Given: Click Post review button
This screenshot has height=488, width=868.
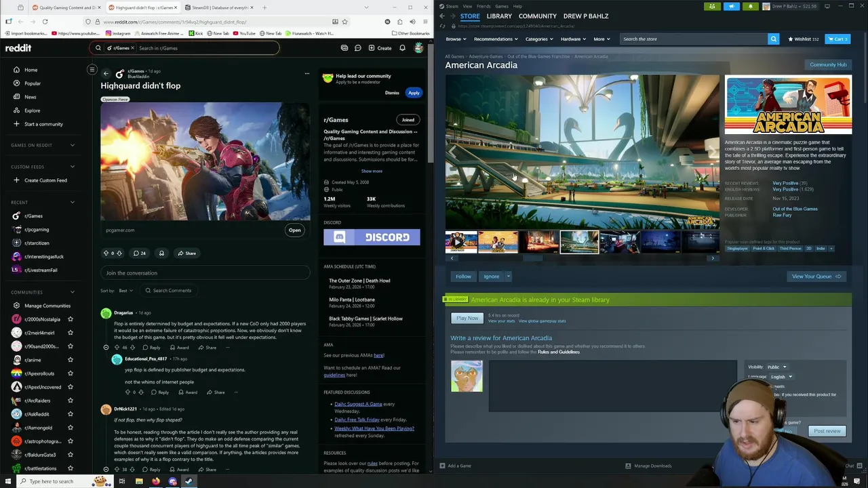Looking at the screenshot, I should pos(827,431).
